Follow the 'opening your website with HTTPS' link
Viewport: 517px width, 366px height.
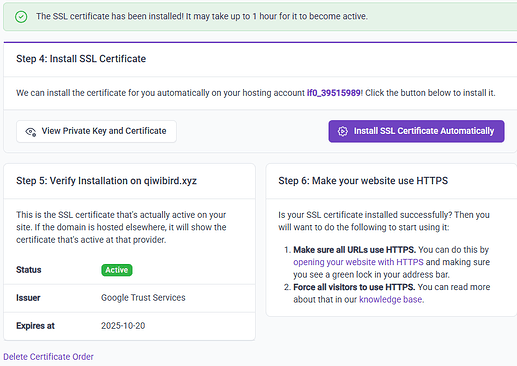358,262
